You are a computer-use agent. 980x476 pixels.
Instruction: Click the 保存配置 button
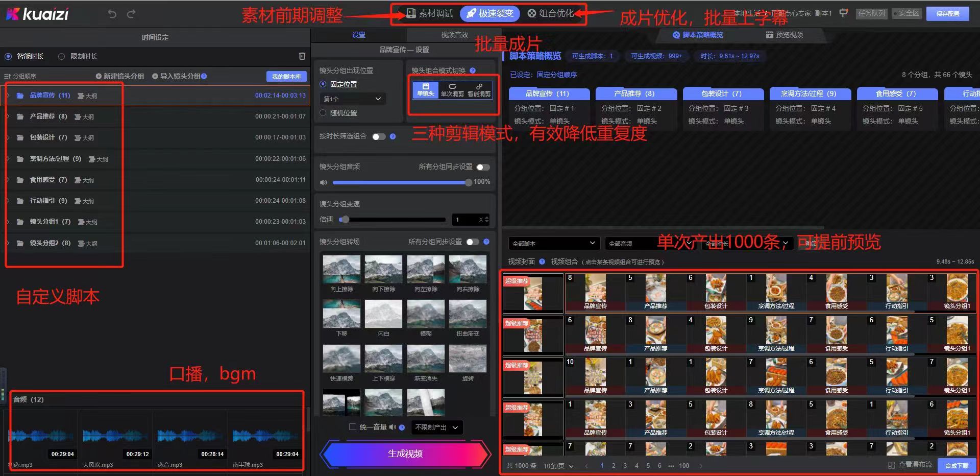tap(948, 14)
